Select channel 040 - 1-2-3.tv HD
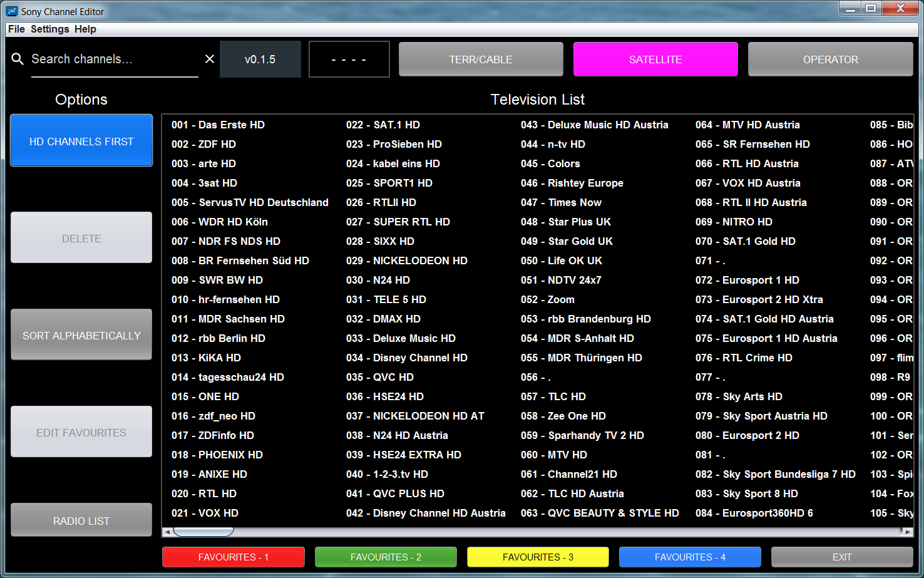Viewport: 924px width, 578px height. coord(387,474)
